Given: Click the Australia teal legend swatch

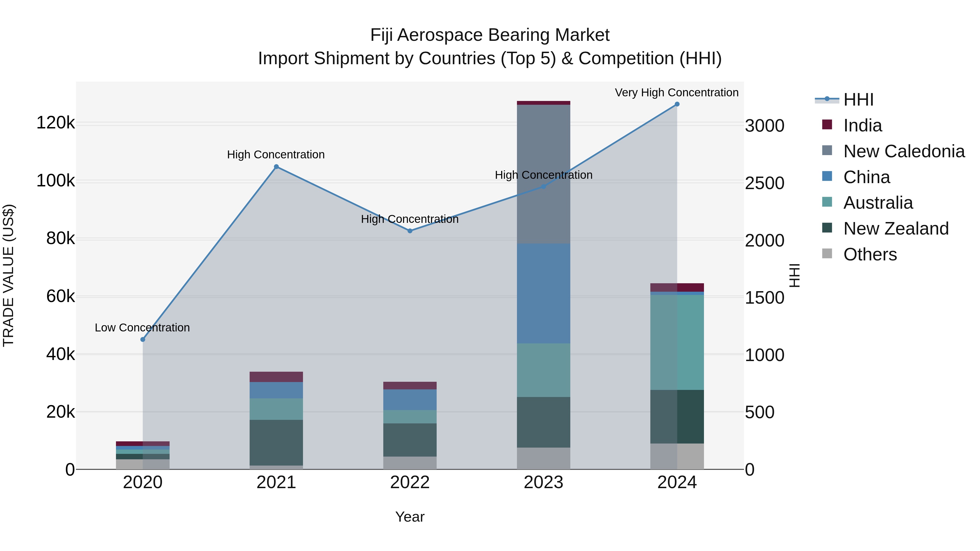Looking at the screenshot, I should pyautogui.click(x=827, y=202).
